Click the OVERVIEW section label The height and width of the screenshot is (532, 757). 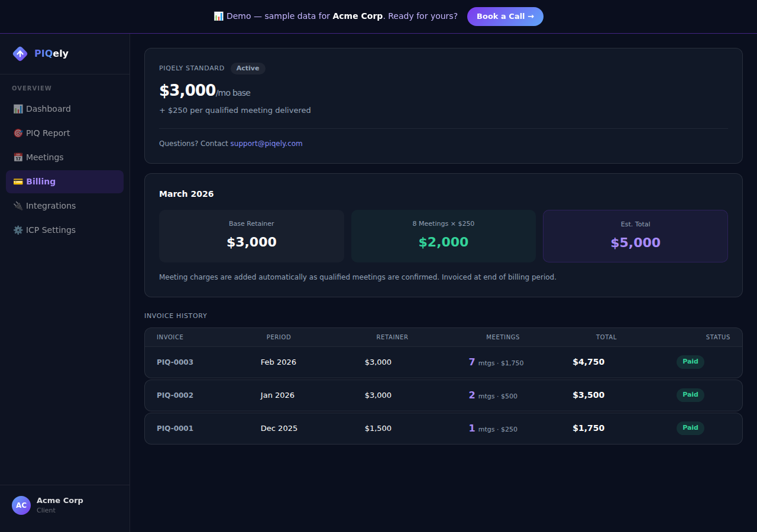click(x=32, y=89)
